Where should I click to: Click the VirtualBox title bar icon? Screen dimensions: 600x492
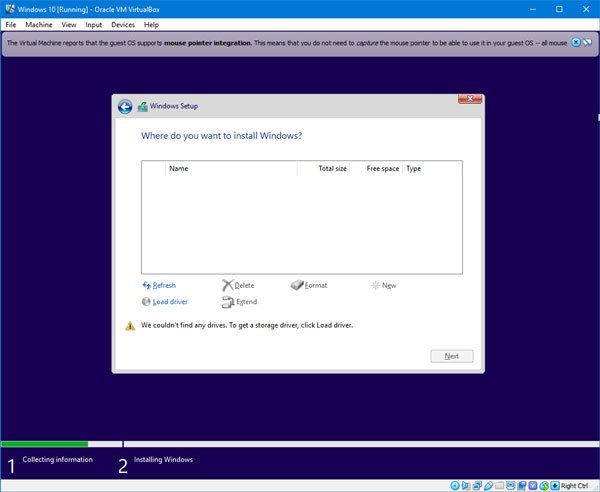tap(10, 9)
